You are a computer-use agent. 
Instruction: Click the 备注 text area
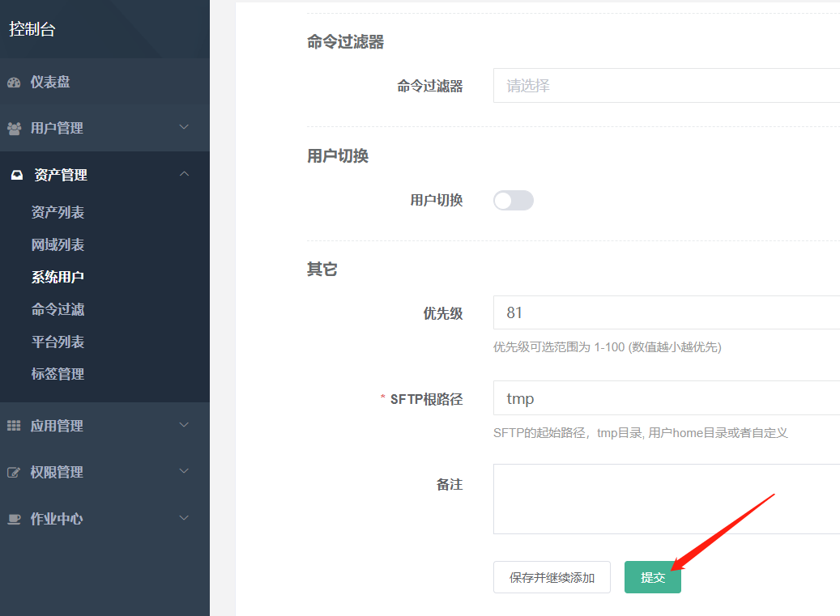(x=667, y=499)
